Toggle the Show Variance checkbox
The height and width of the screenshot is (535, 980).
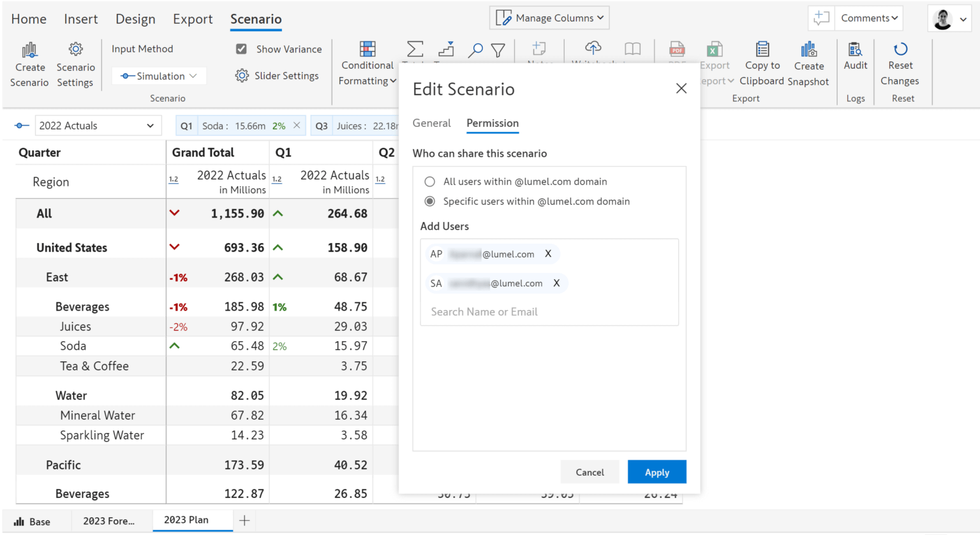[x=241, y=48]
